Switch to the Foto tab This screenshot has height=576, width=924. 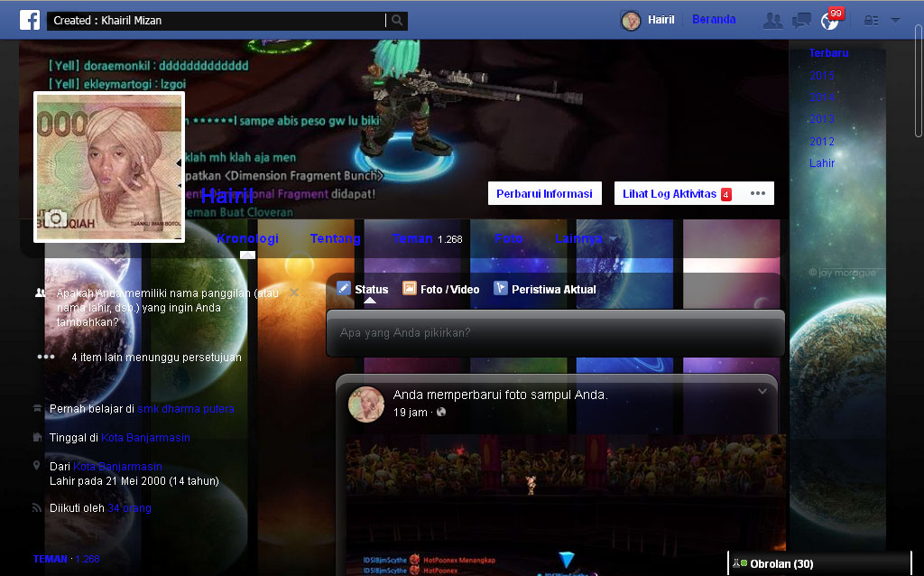509,238
